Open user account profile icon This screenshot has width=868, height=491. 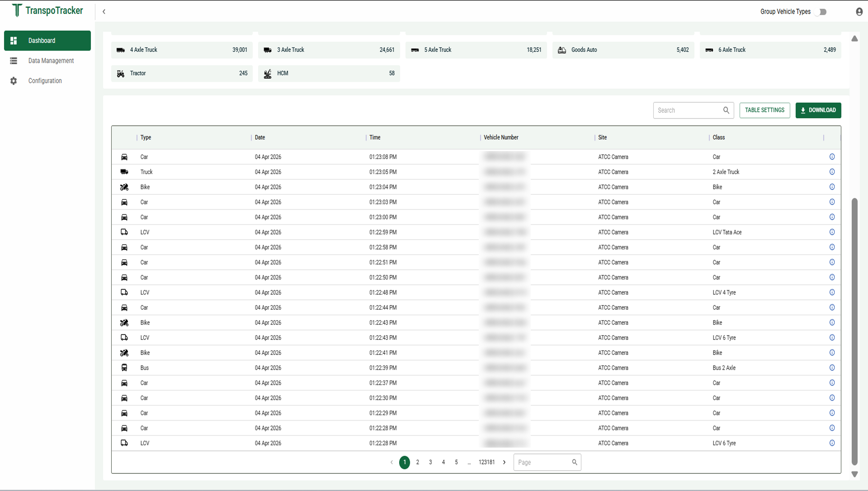click(859, 12)
